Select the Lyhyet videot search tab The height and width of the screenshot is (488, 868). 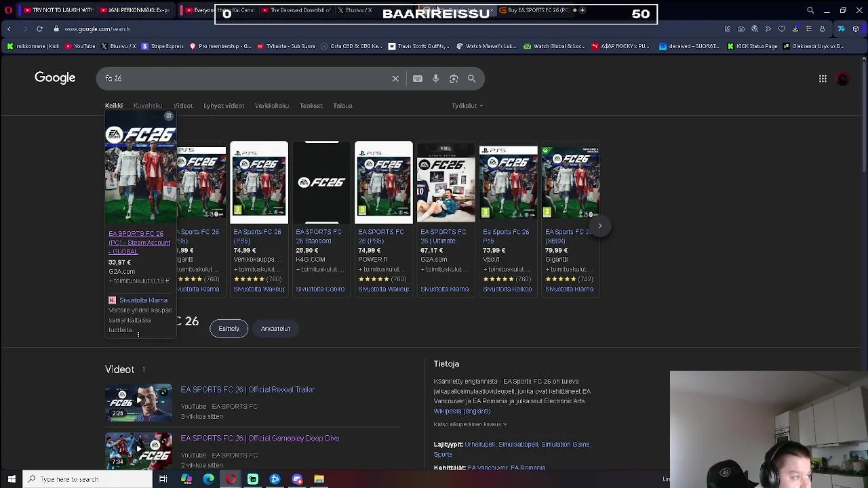(224, 106)
